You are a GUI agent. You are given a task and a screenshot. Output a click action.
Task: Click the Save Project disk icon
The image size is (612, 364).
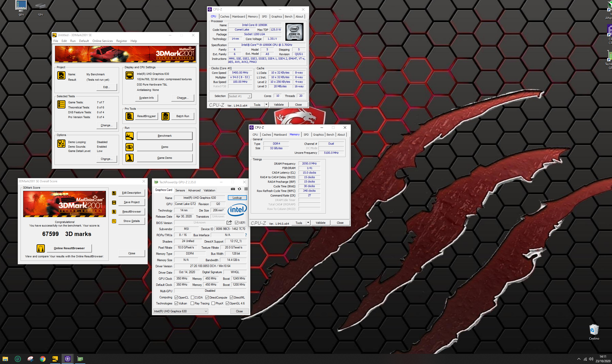click(x=114, y=202)
